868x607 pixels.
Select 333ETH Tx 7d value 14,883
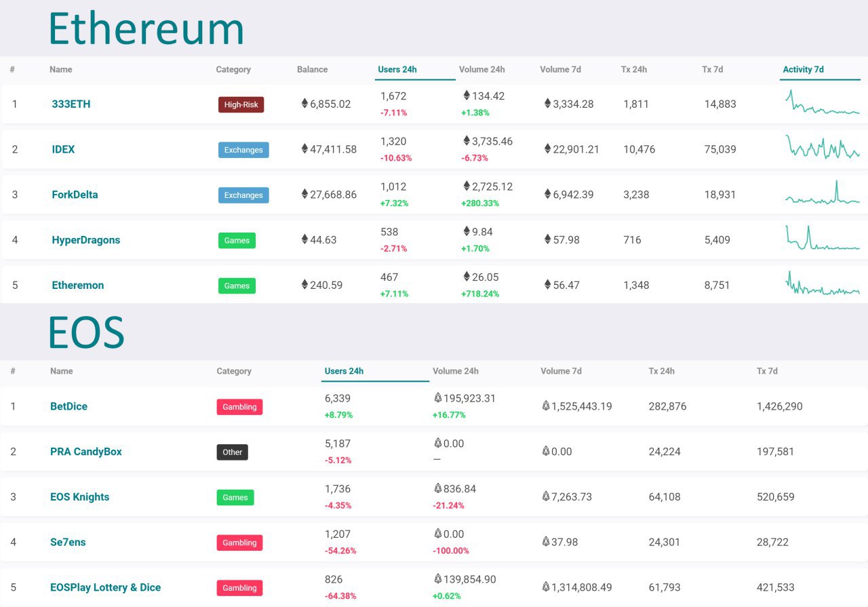720,104
